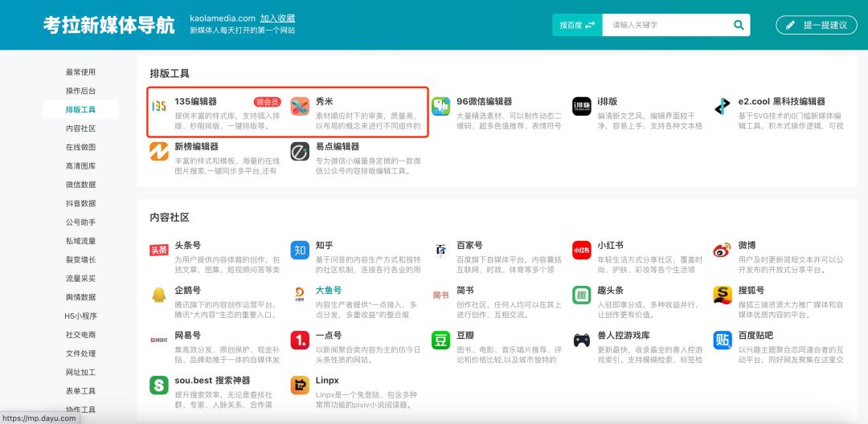The height and width of the screenshot is (424, 868).
Task: Open the 知乎 blue icon
Action: [x=300, y=250]
